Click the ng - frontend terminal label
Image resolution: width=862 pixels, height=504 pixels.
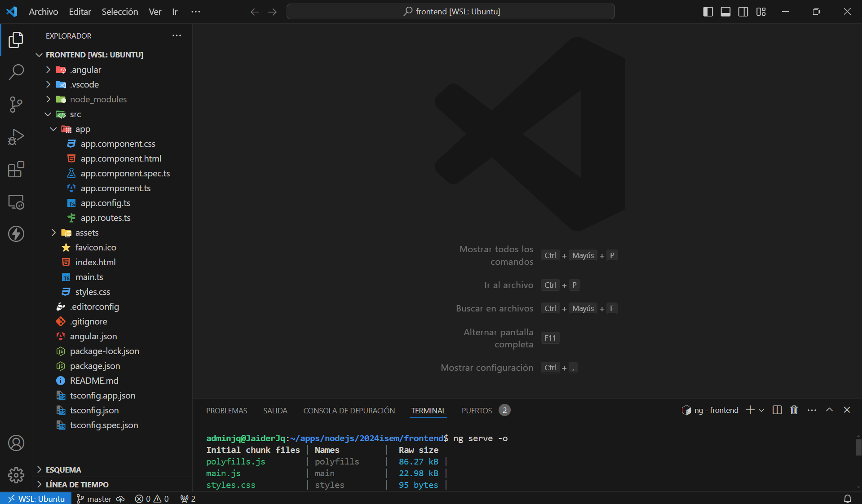pyautogui.click(x=710, y=410)
